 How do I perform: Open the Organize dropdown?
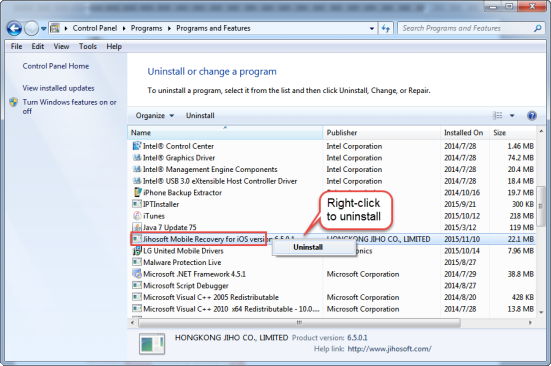[155, 116]
